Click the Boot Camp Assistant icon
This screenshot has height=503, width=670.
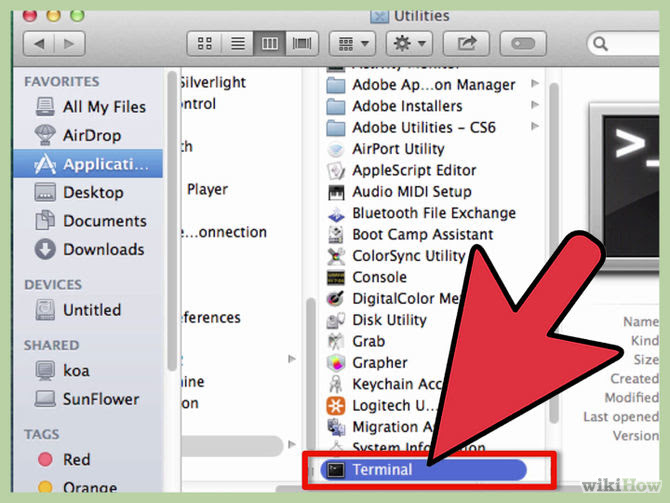point(336,235)
